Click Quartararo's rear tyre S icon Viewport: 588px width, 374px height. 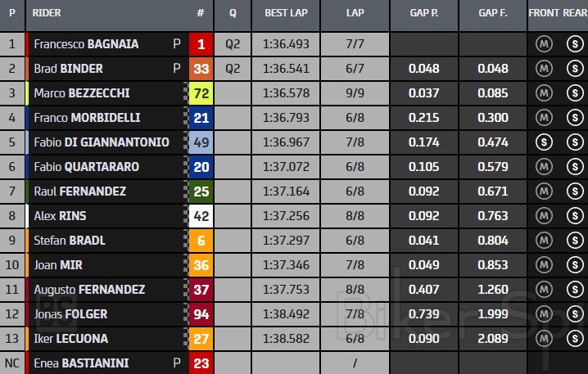574,167
